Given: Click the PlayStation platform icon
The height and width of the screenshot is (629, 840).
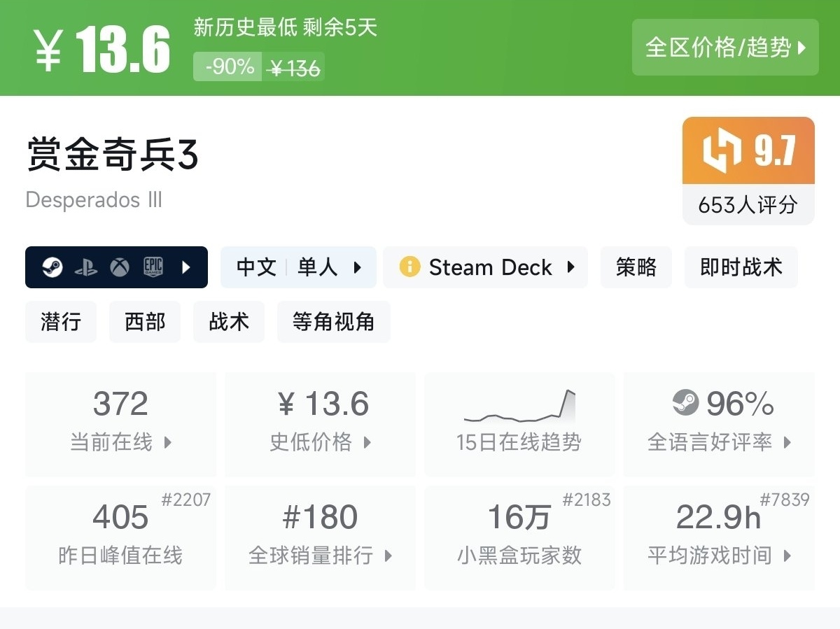Looking at the screenshot, I should tap(86, 267).
